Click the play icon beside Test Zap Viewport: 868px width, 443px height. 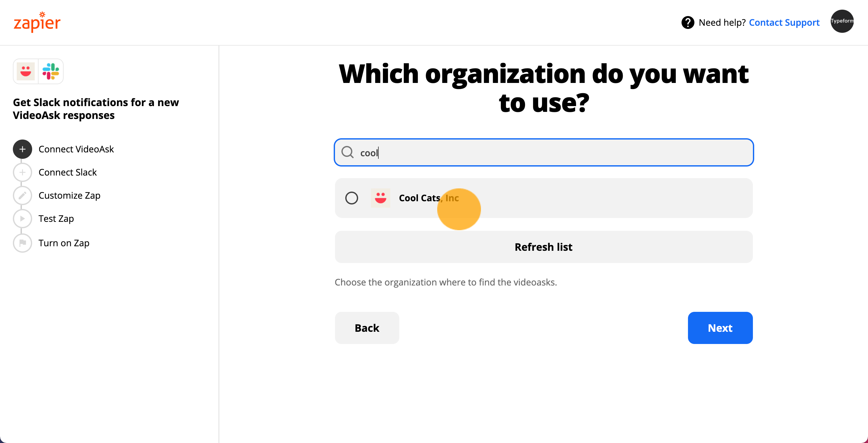coord(22,219)
